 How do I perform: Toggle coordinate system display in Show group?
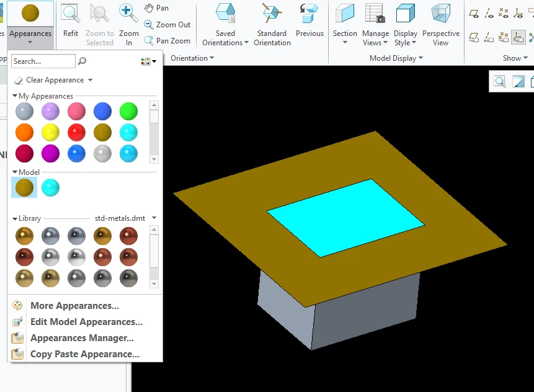coord(518,14)
